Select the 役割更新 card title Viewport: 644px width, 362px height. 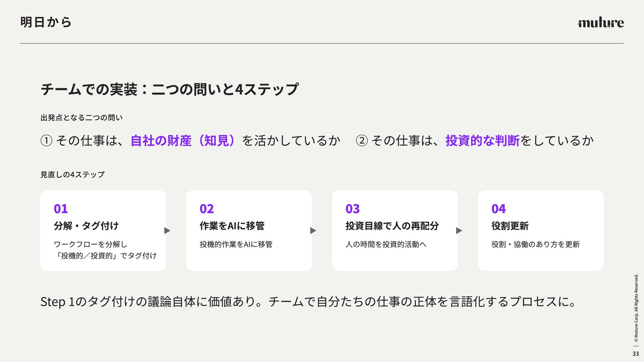[510, 226]
